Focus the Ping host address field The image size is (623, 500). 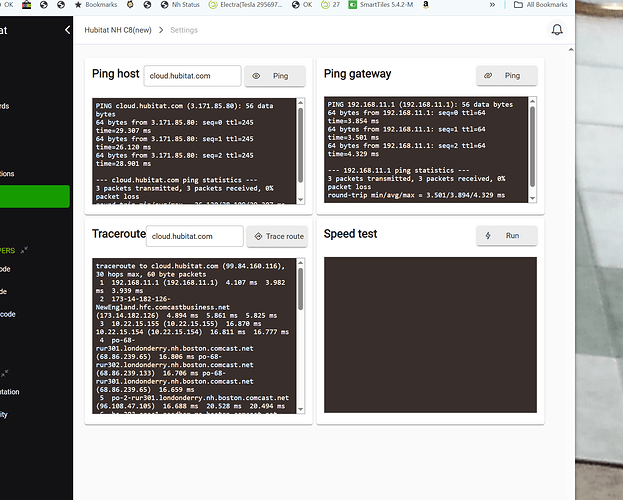(x=193, y=76)
